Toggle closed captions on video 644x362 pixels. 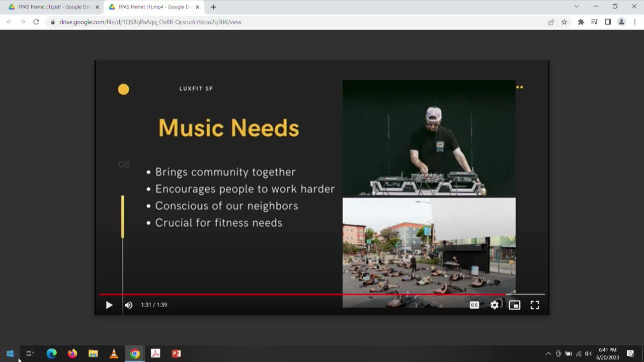point(474,305)
